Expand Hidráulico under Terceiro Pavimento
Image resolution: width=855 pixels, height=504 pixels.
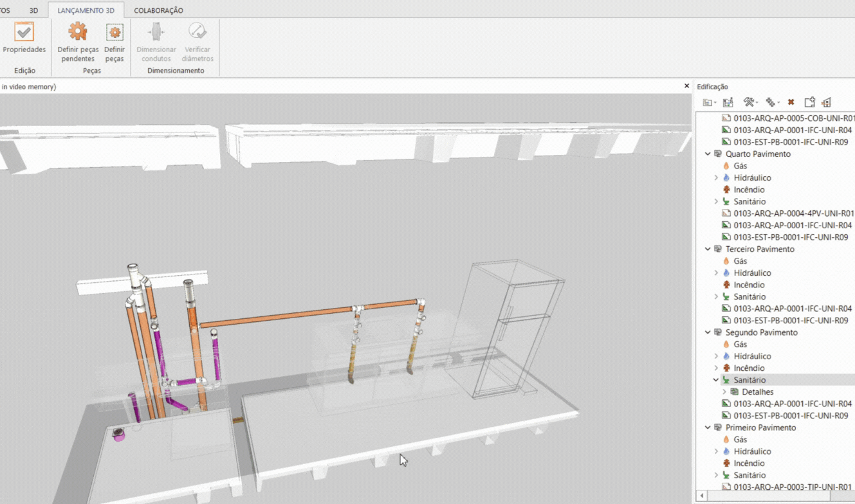tap(716, 273)
